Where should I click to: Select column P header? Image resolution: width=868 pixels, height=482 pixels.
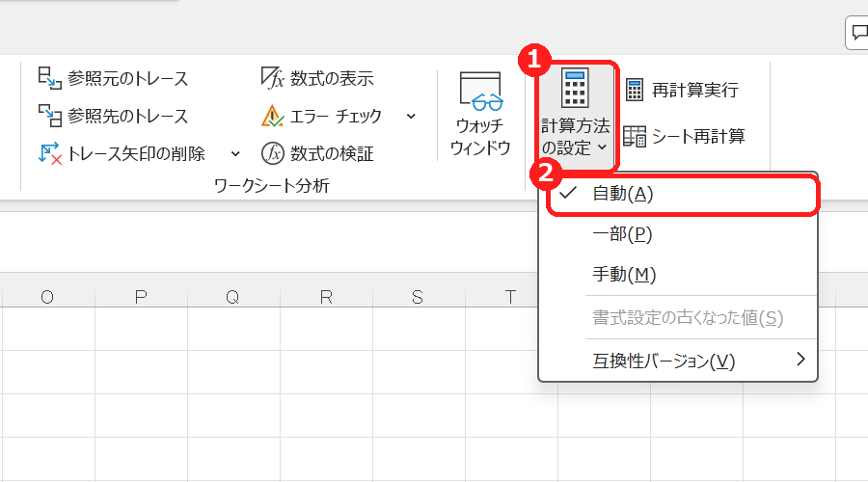point(141,297)
